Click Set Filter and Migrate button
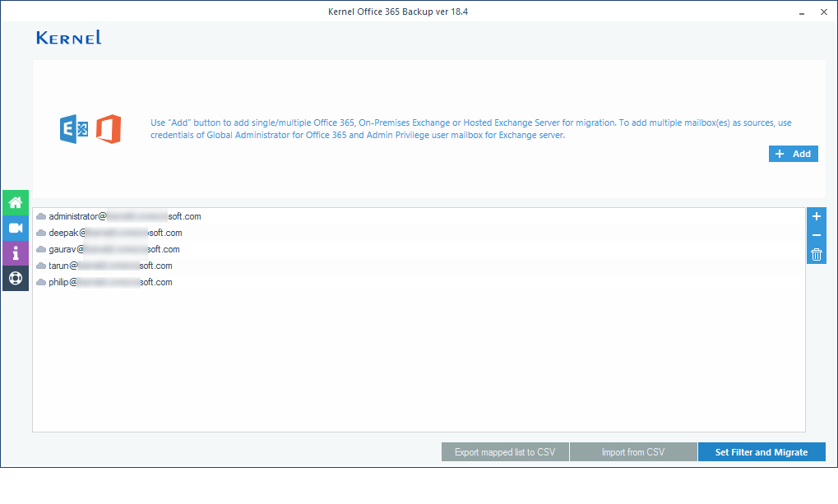Image resolution: width=838 pixels, height=504 pixels. (762, 452)
